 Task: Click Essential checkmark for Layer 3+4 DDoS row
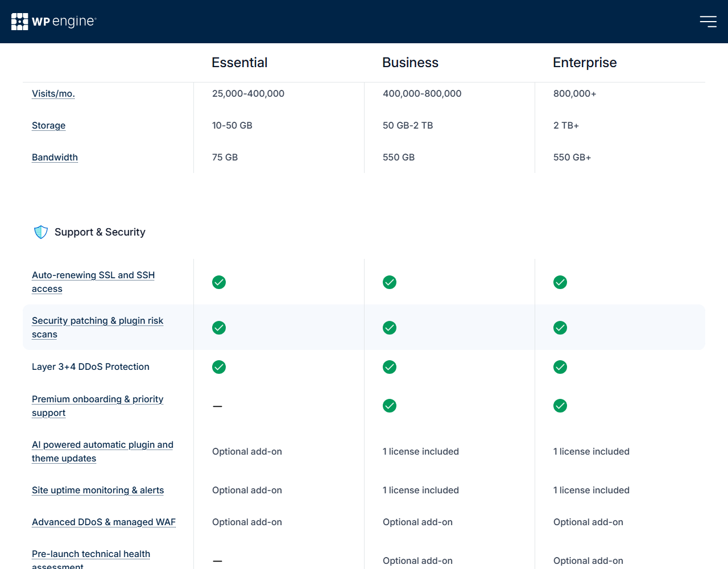point(219,367)
